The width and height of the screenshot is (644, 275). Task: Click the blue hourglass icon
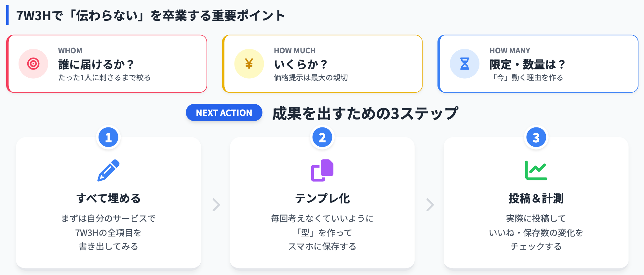(464, 64)
